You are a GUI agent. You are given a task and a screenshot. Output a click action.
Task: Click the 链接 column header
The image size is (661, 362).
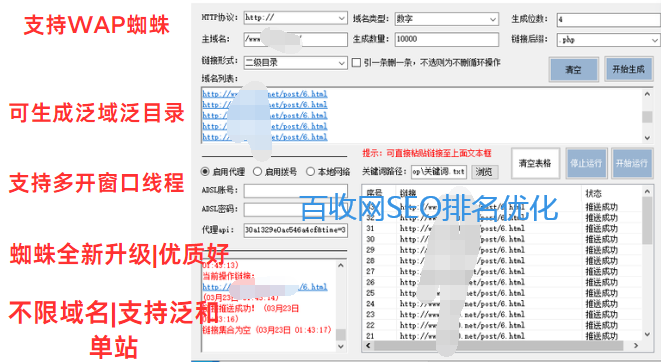(x=488, y=193)
